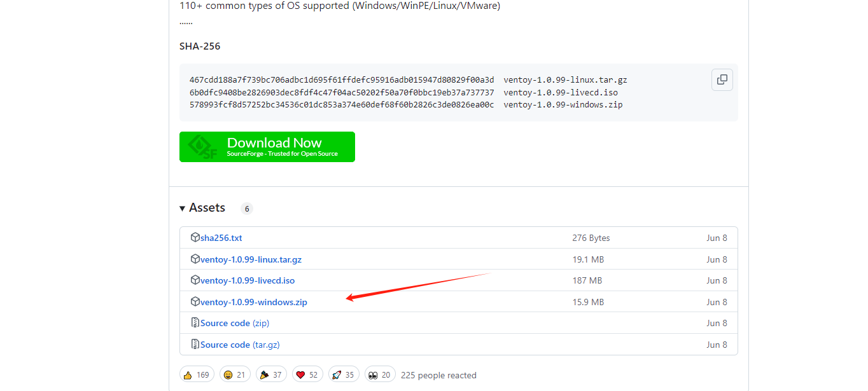Click zip file icon beside Source code (zip)
The height and width of the screenshot is (391, 868).
pos(195,322)
